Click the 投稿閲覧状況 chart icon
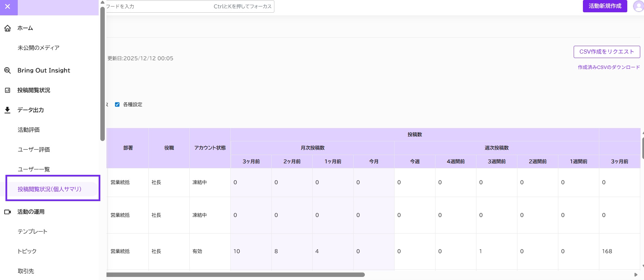Viewport: 644px width, 280px height. pos(8,90)
